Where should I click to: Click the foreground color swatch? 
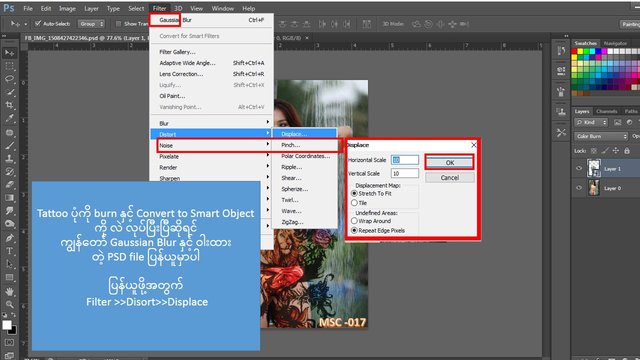[7, 325]
